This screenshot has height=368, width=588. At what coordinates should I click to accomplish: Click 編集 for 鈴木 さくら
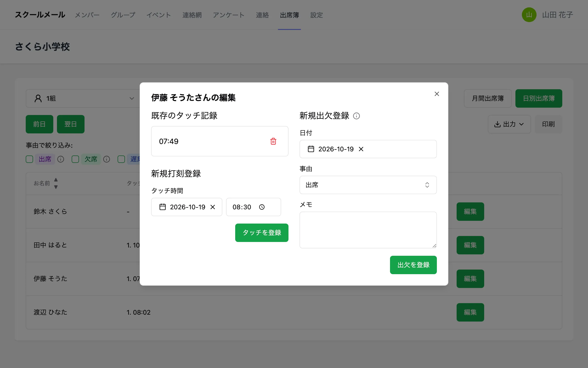coord(470,212)
